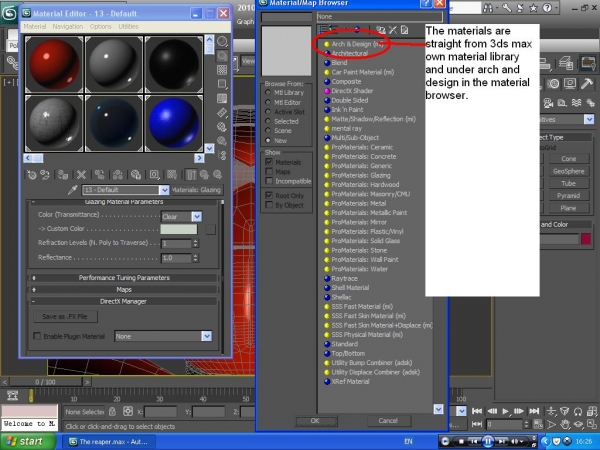Open the 13 - Default material name dropdown
The width and height of the screenshot is (600, 450).
(x=164, y=190)
